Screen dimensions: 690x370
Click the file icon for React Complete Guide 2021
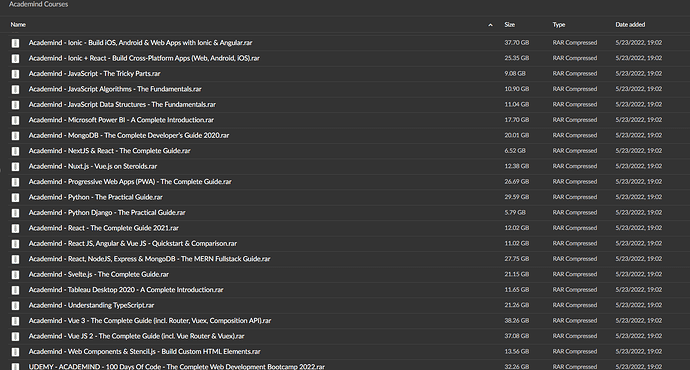point(15,228)
